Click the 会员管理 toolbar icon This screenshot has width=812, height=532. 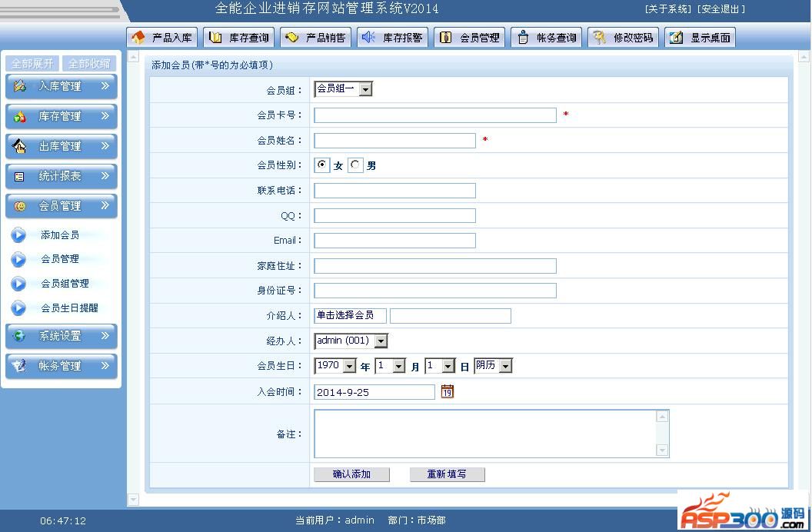(x=445, y=37)
